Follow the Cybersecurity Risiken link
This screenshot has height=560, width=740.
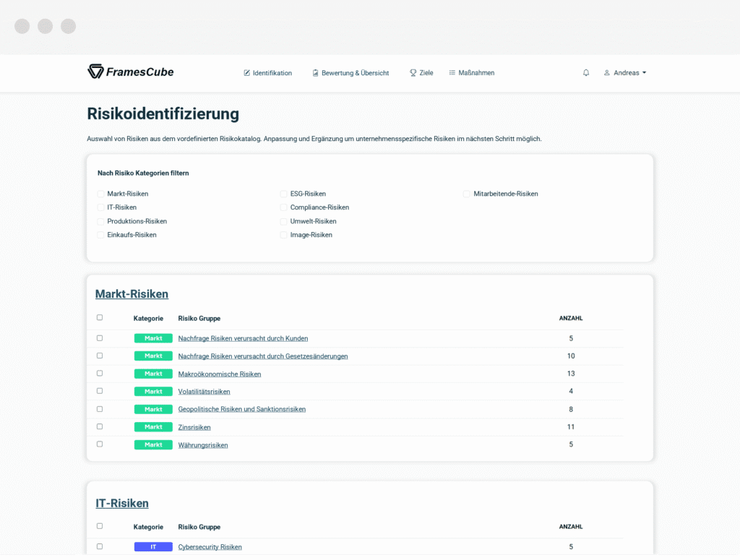pos(210,547)
